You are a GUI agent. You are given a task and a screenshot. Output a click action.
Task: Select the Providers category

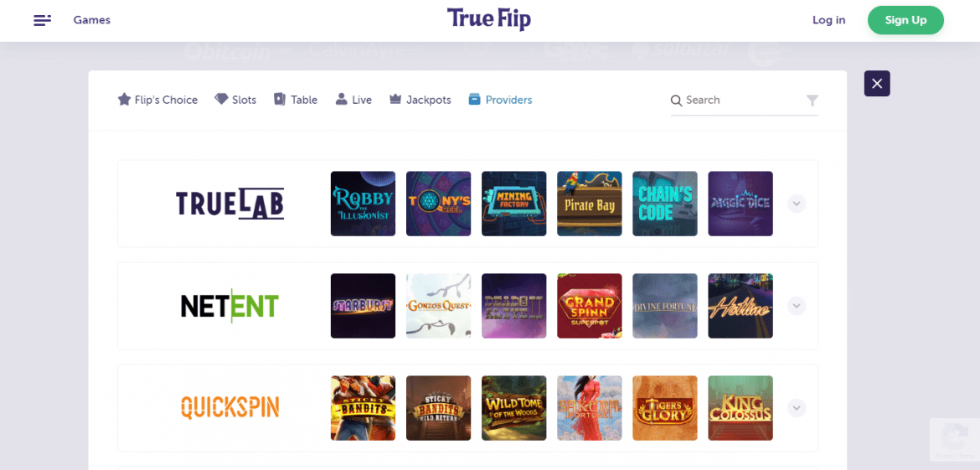pyautogui.click(x=501, y=100)
